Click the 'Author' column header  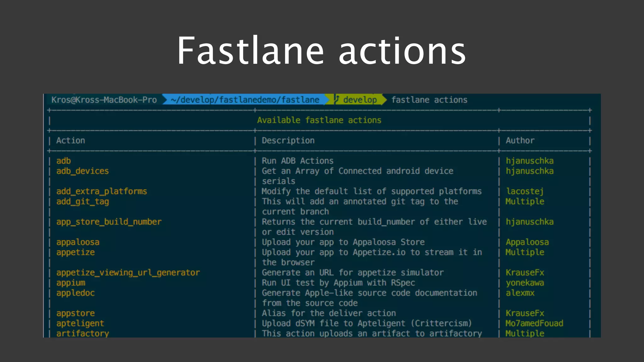coord(520,140)
